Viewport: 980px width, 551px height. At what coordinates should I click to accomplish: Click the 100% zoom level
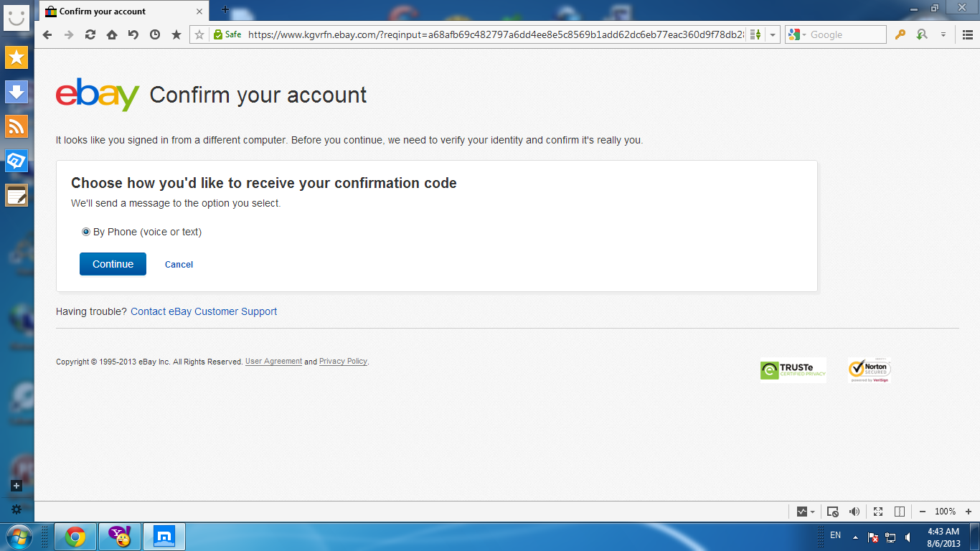945,512
